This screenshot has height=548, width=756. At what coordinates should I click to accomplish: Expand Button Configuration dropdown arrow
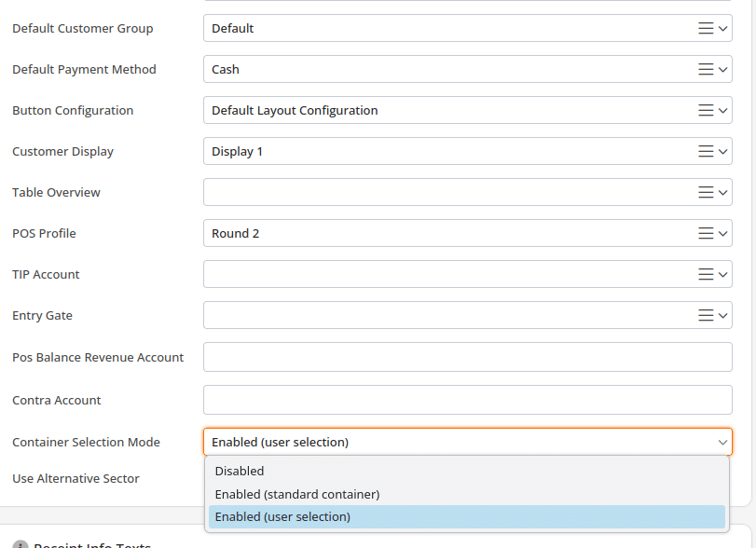click(722, 110)
